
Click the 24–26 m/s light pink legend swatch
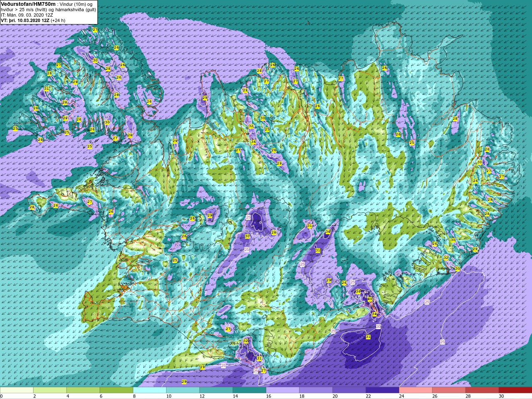[x=416, y=390]
